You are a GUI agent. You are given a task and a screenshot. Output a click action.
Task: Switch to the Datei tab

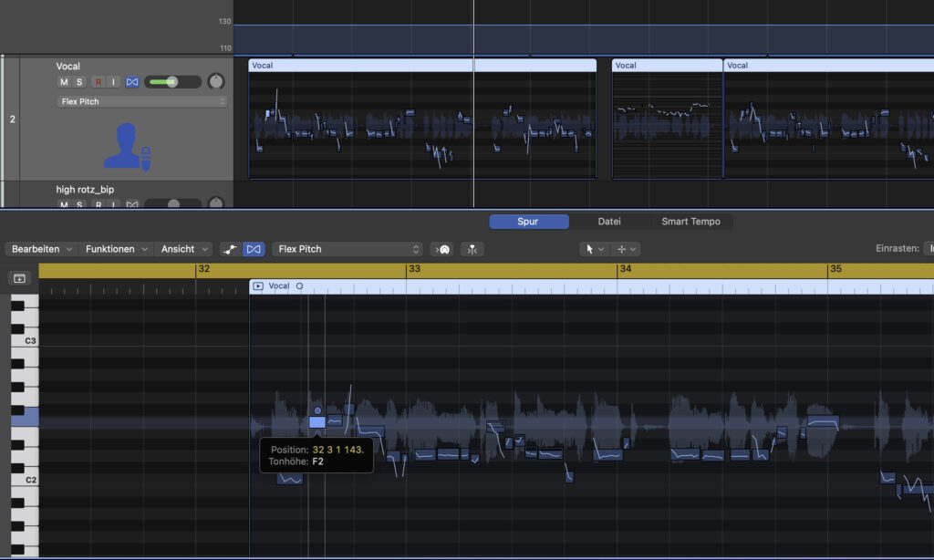click(x=609, y=222)
